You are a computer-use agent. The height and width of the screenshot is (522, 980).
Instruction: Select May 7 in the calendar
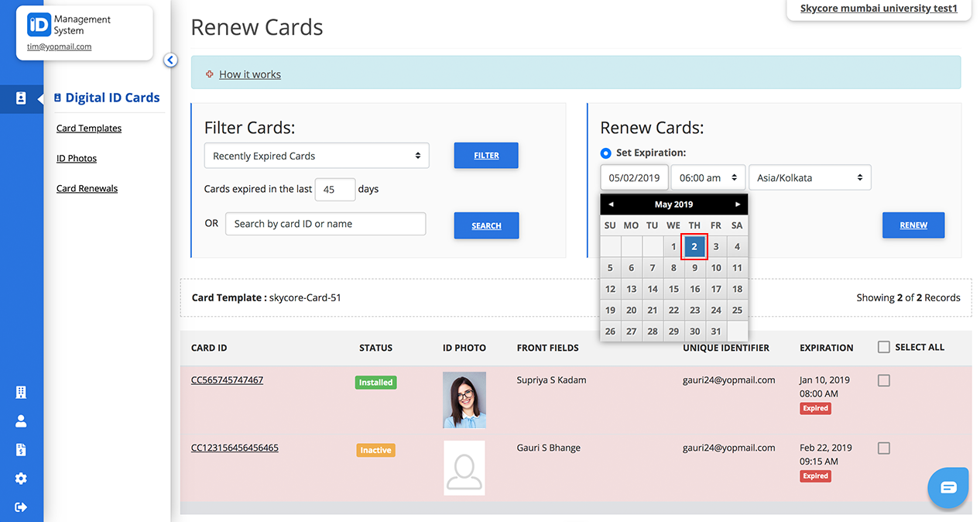coord(653,268)
